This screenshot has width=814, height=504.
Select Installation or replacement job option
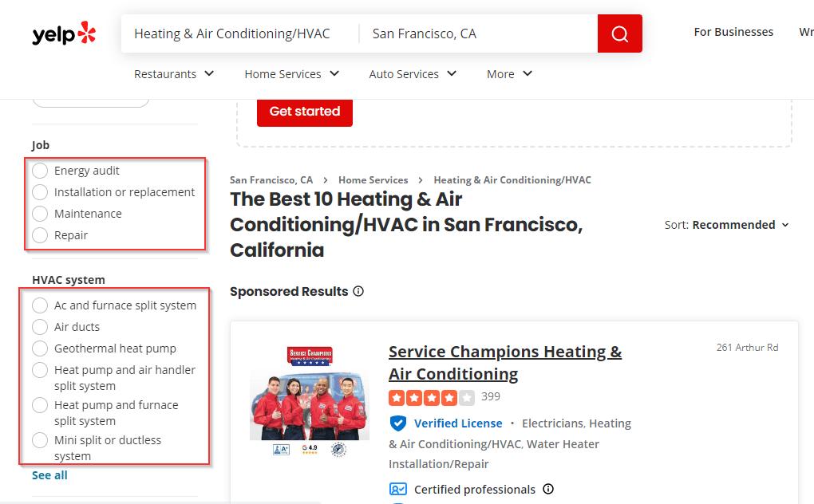(40, 192)
